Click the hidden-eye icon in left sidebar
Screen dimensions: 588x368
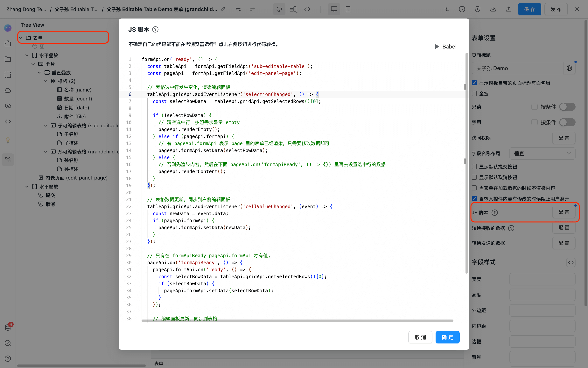click(x=8, y=106)
